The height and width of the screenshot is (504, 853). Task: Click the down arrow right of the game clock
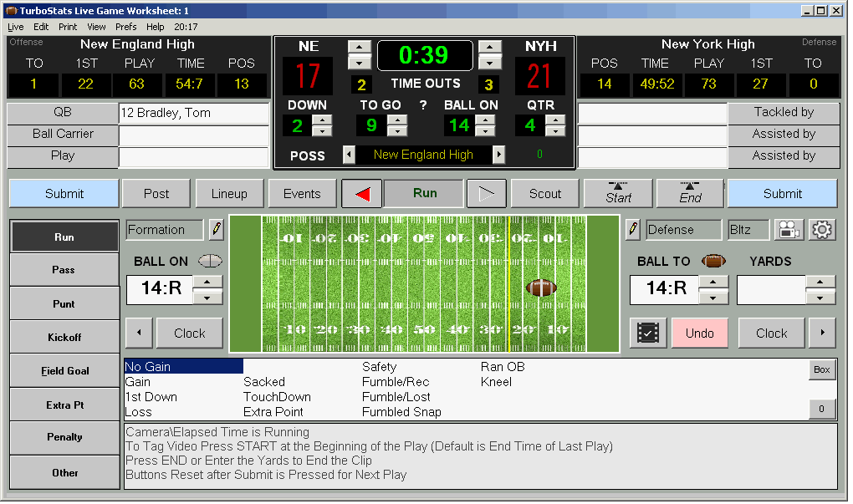[x=489, y=63]
